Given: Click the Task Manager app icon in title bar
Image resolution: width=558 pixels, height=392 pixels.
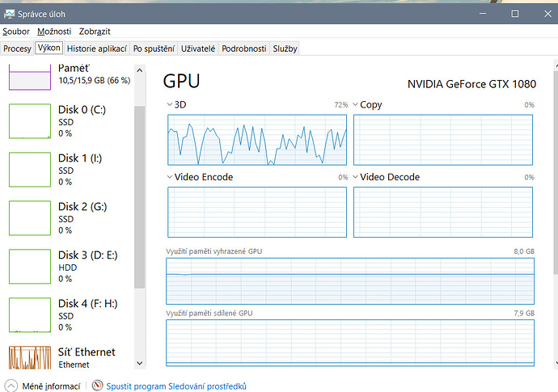Looking at the screenshot, I should tap(10, 14).
